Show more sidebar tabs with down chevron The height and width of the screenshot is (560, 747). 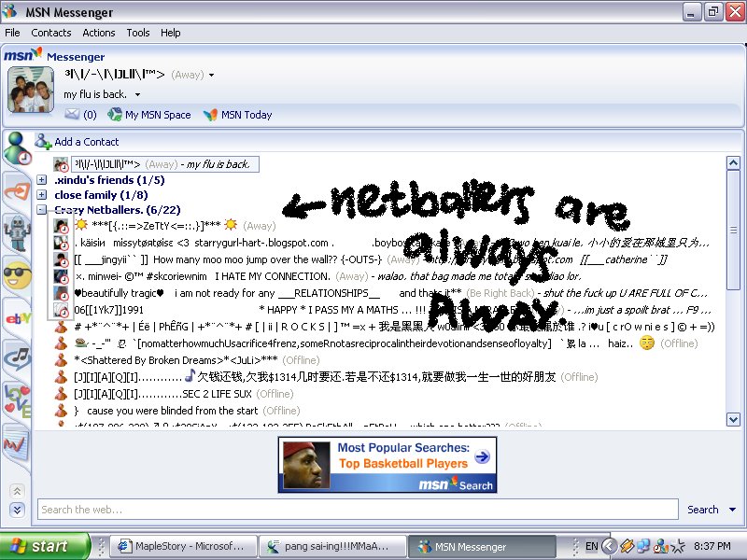click(x=17, y=510)
